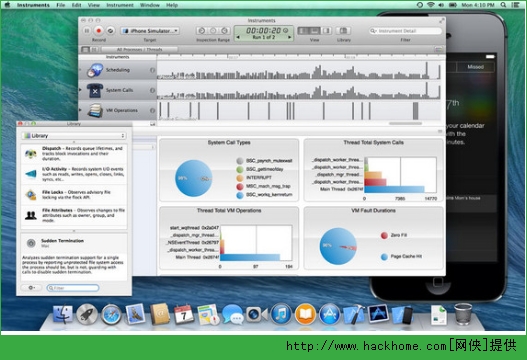Click the red Record button
527x360 pixels.
click(98, 31)
